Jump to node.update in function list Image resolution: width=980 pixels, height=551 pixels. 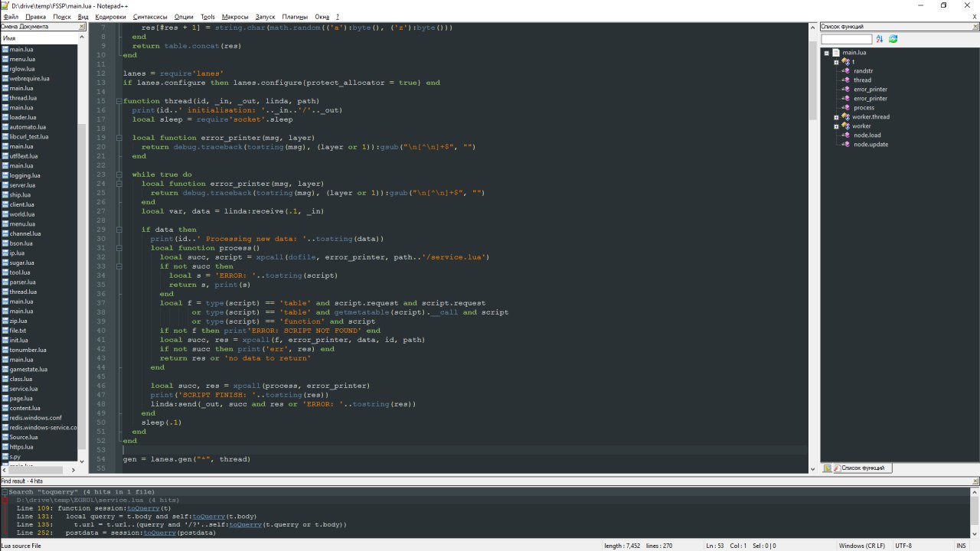coord(871,145)
